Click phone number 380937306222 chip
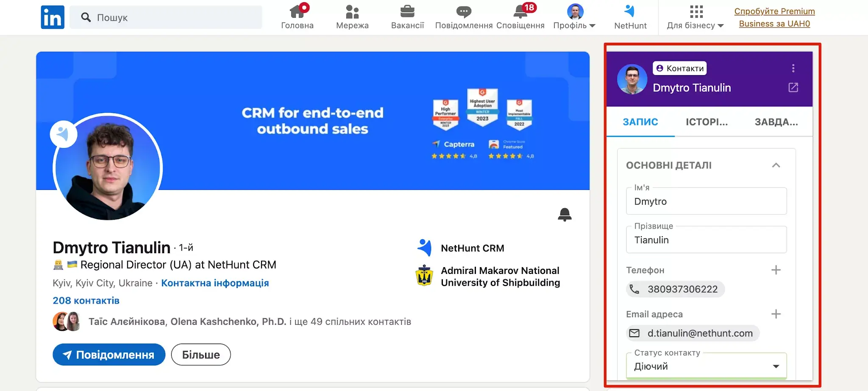The width and height of the screenshot is (868, 391). 676,289
